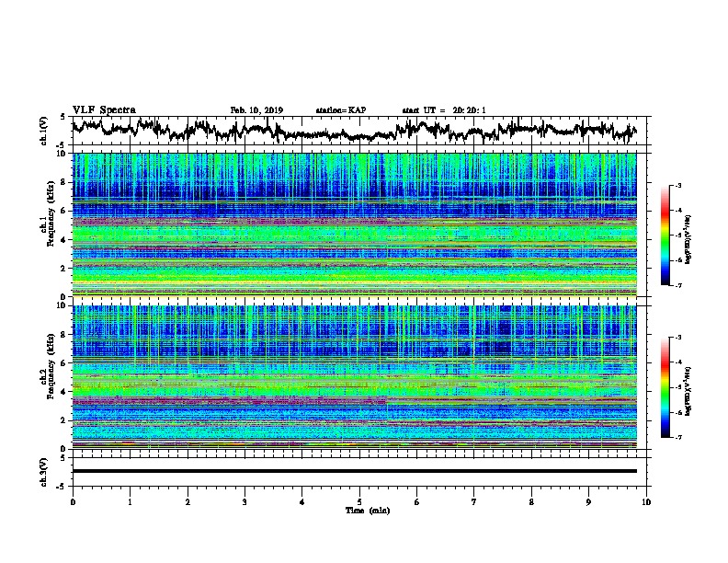Click the time axis tick label "10"
This screenshot has height=563, width=728.
(x=646, y=502)
